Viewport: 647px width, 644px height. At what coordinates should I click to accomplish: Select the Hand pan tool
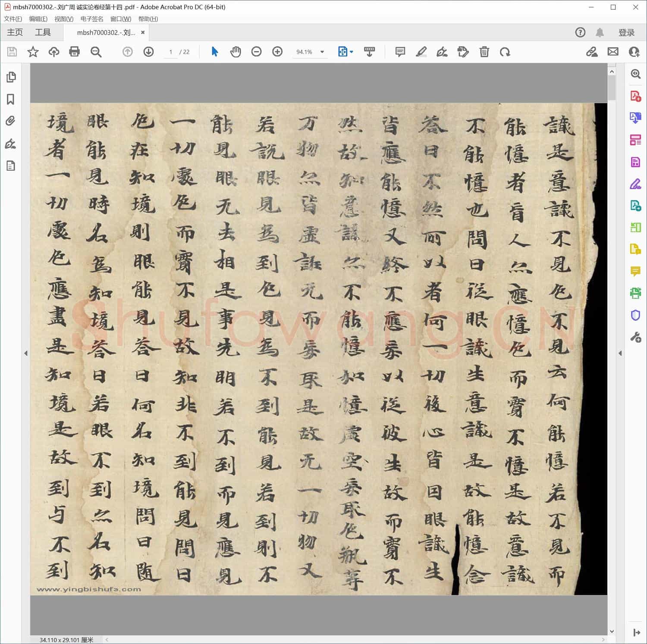coord(236,52)
